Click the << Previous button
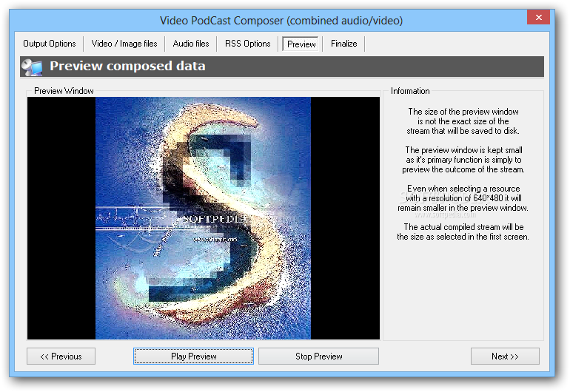570x392 pixels. click(x=61, y=356)
